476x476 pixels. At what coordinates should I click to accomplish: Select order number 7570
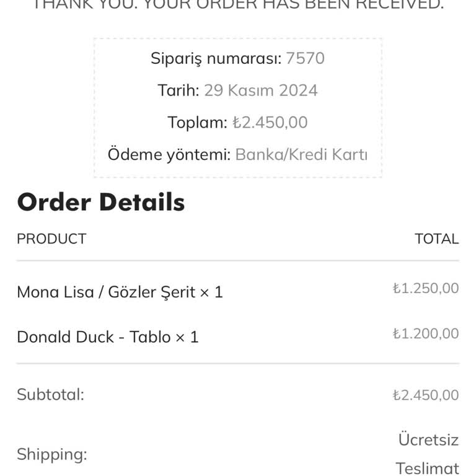[306, 59]
